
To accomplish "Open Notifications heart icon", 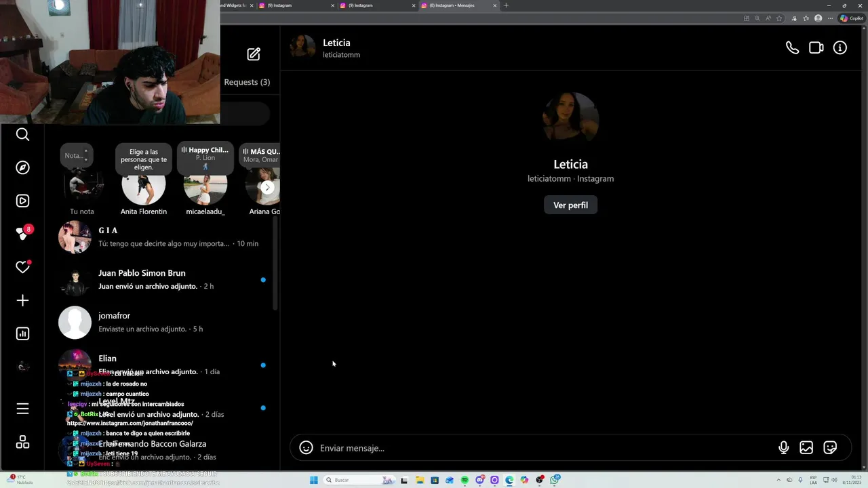I will click(23, 267).
